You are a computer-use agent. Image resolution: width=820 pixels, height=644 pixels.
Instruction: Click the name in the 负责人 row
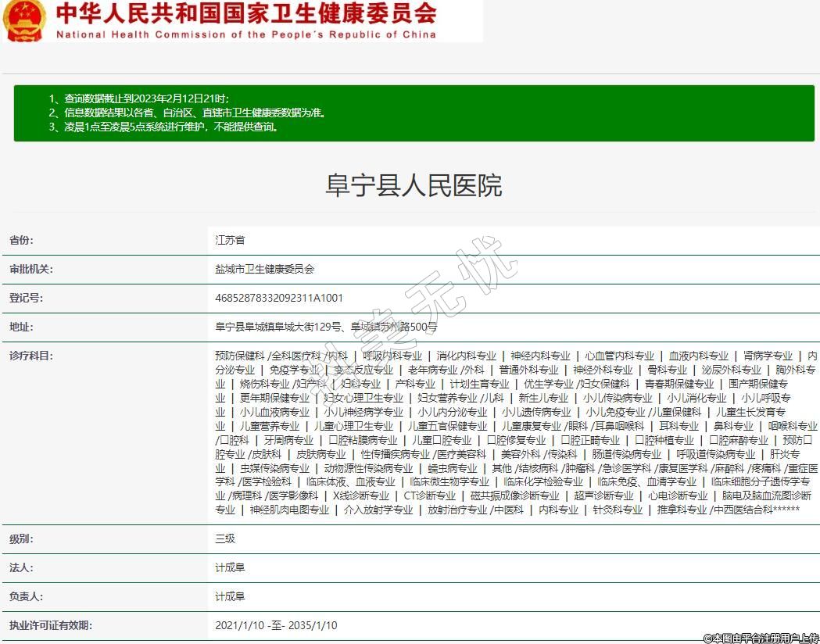click(x=230, y=596)
